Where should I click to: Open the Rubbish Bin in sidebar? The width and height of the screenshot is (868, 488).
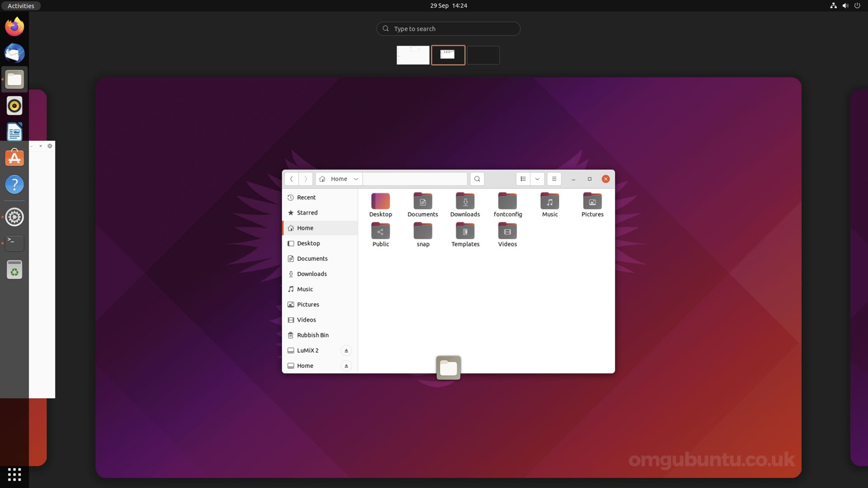312,335
